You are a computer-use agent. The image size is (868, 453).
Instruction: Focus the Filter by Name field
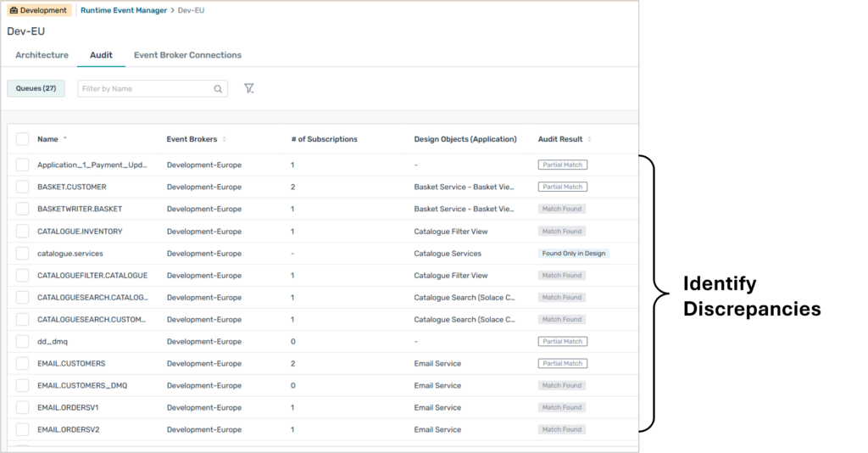tap(144, 88)
